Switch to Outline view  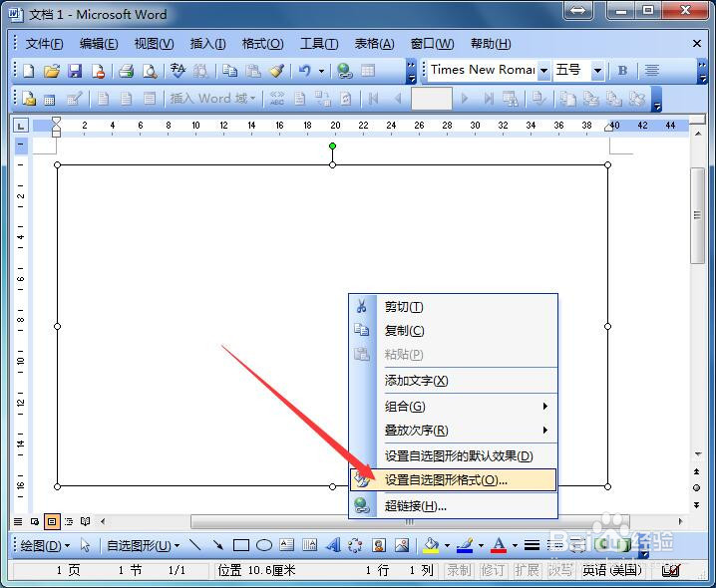point(69,521)
